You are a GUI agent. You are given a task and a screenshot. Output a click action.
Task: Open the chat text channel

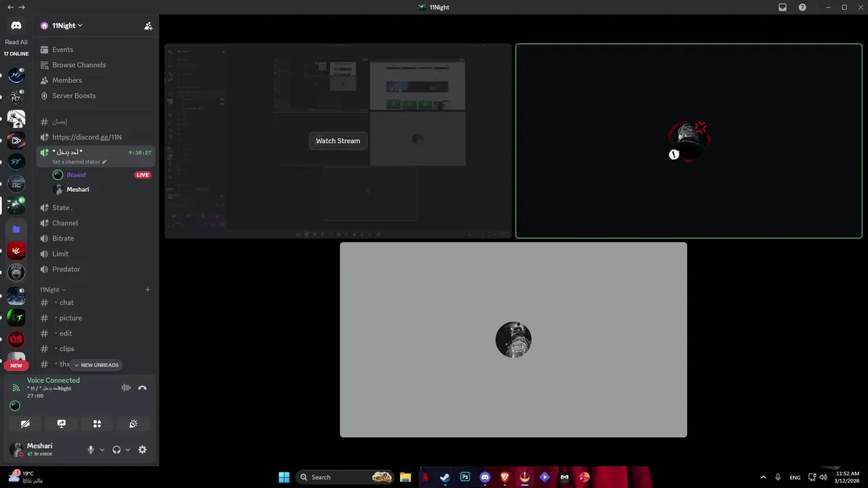[97, 302]
